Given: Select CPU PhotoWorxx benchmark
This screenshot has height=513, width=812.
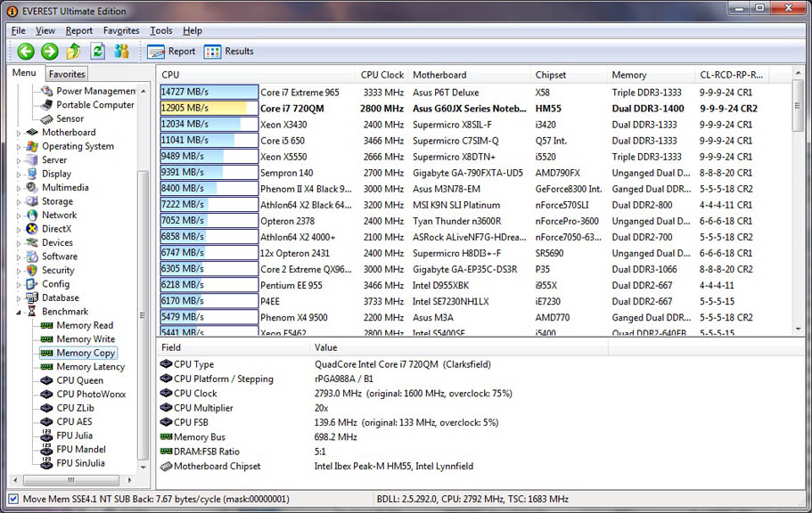Looking at the screenshot, I should 91,394.
